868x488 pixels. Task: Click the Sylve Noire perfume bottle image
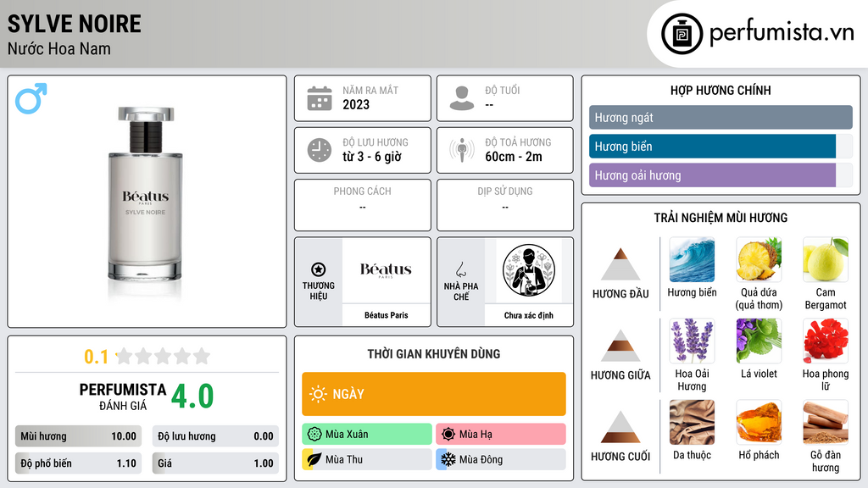(145, 195)
